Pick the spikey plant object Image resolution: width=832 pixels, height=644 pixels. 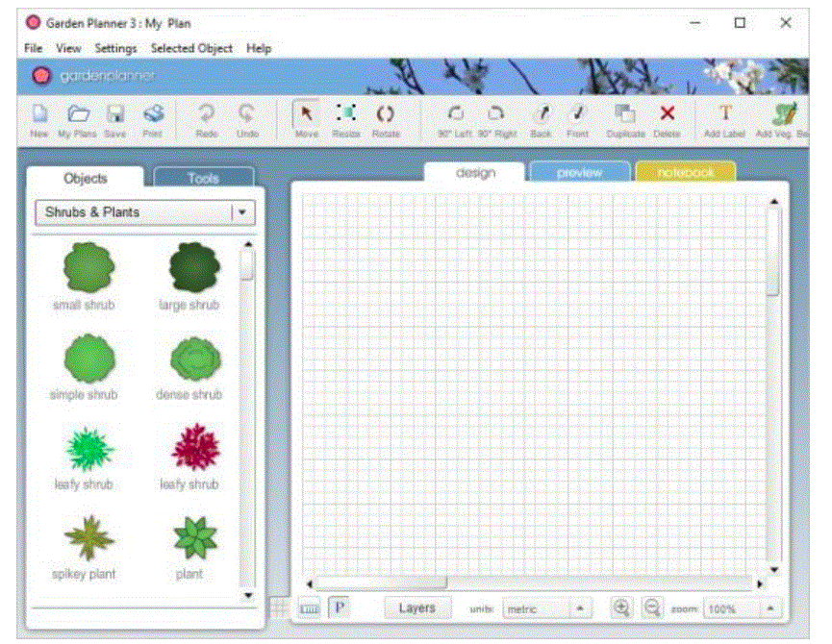pyautogui.click(x=89, y=538)
